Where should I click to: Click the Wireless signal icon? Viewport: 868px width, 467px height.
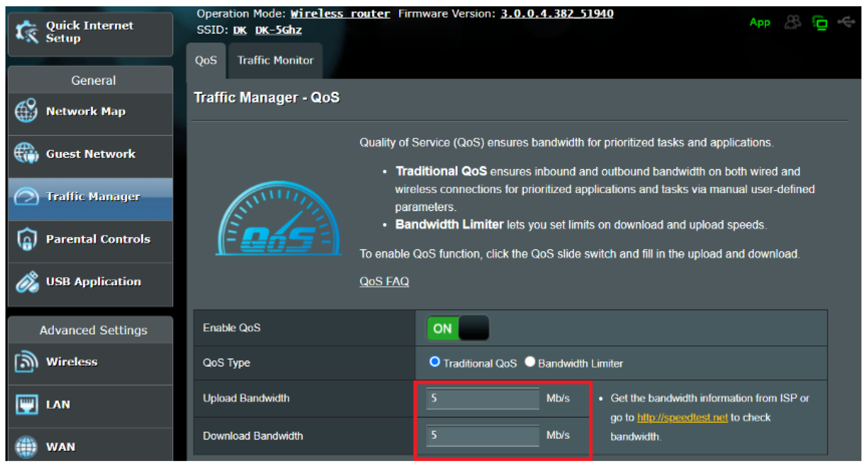point(26,361)
